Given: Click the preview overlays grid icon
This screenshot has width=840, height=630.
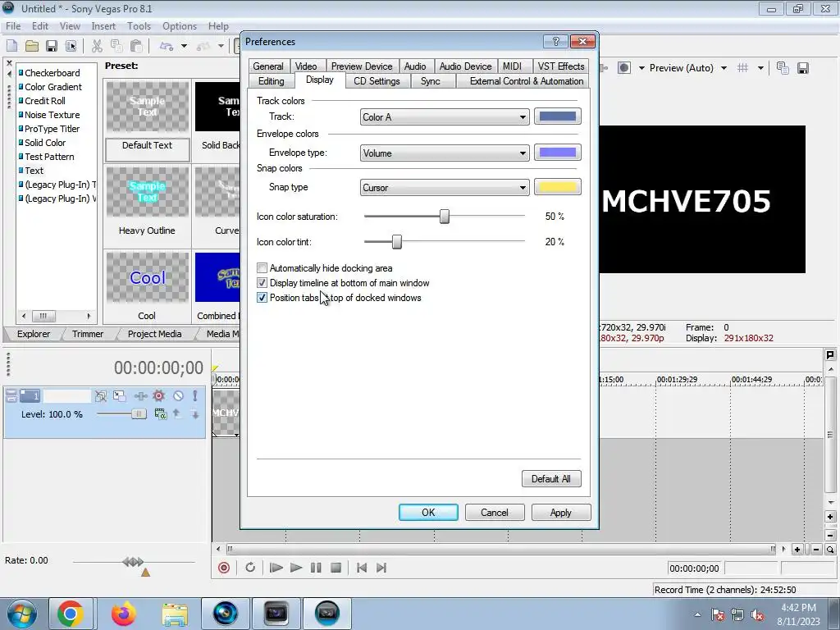Looking at the screenshot, I should click(x=742, y=68).
